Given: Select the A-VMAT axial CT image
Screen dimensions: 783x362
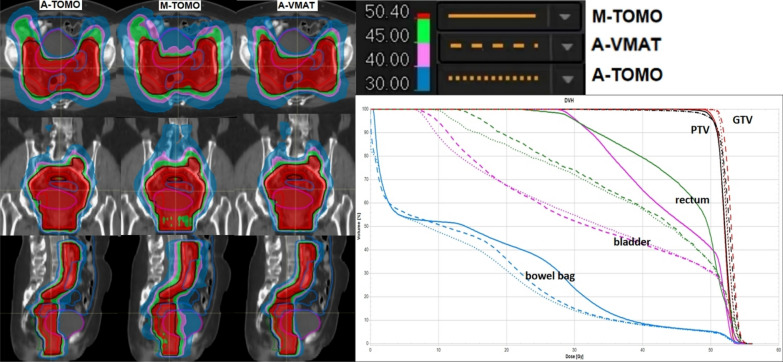Looking at the screenshot, I should [296, 58].
